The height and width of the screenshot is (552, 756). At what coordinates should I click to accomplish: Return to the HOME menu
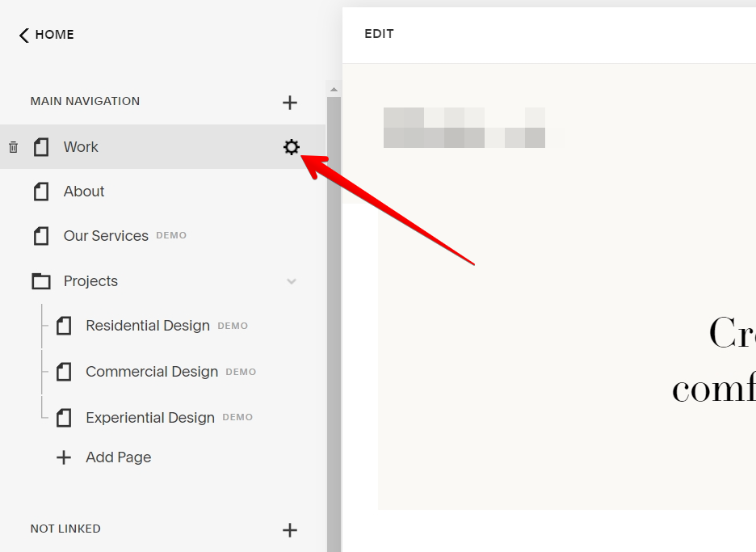(x=46, y=34)
